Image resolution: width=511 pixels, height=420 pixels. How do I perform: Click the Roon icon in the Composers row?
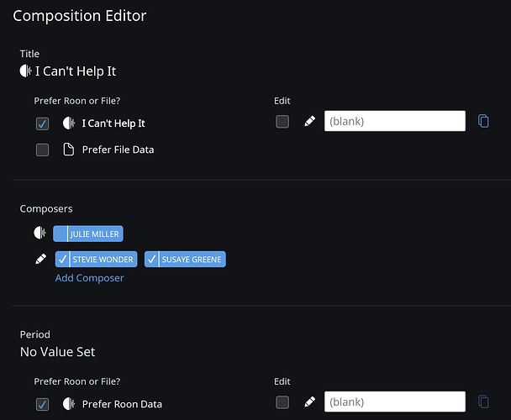40,233
